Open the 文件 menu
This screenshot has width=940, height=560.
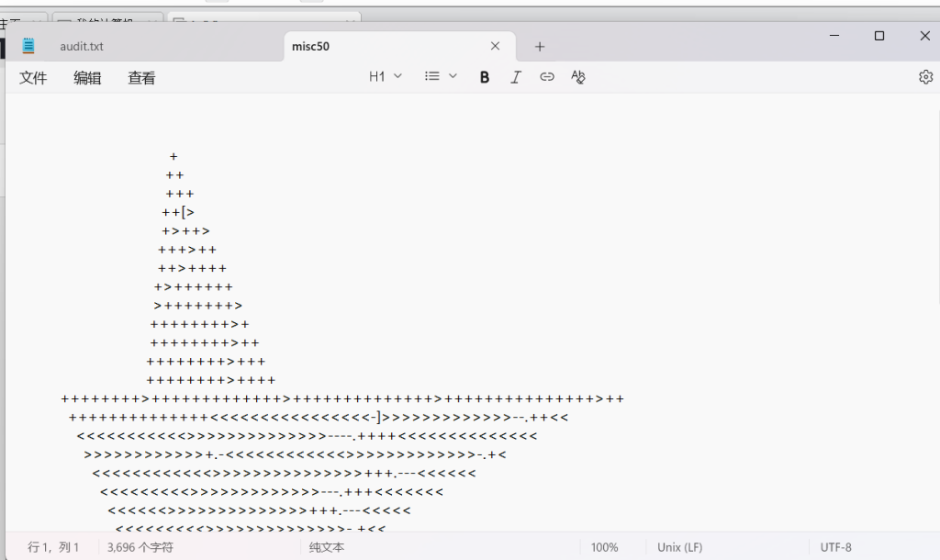pos(33,78)
